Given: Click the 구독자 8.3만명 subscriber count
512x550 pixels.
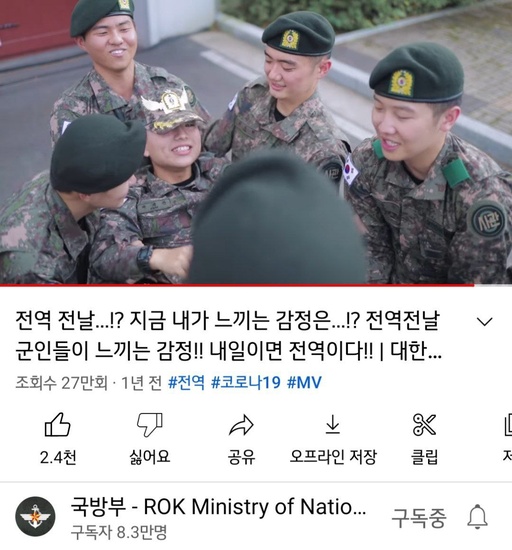Looking at the screenshot, I should pos(119,532).
